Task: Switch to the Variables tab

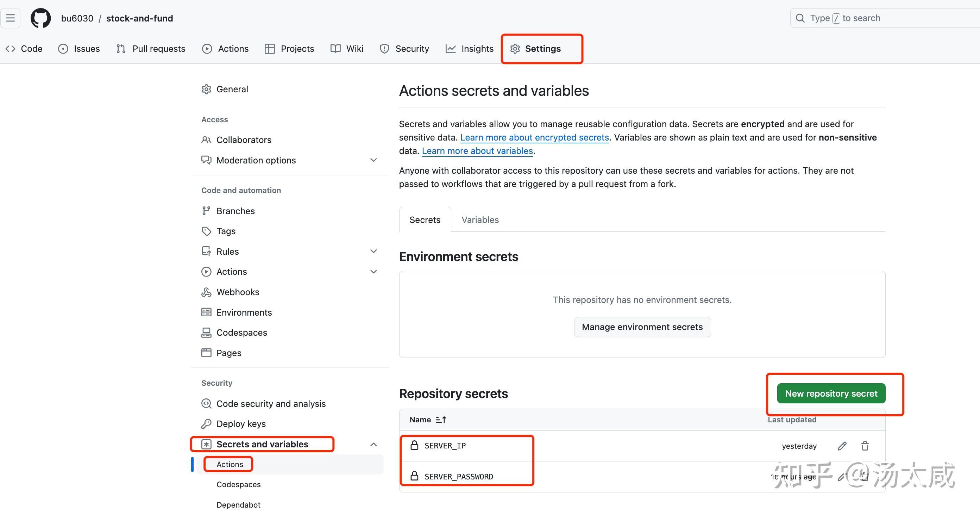Action: pyautogui.click(x=480, y=219)
